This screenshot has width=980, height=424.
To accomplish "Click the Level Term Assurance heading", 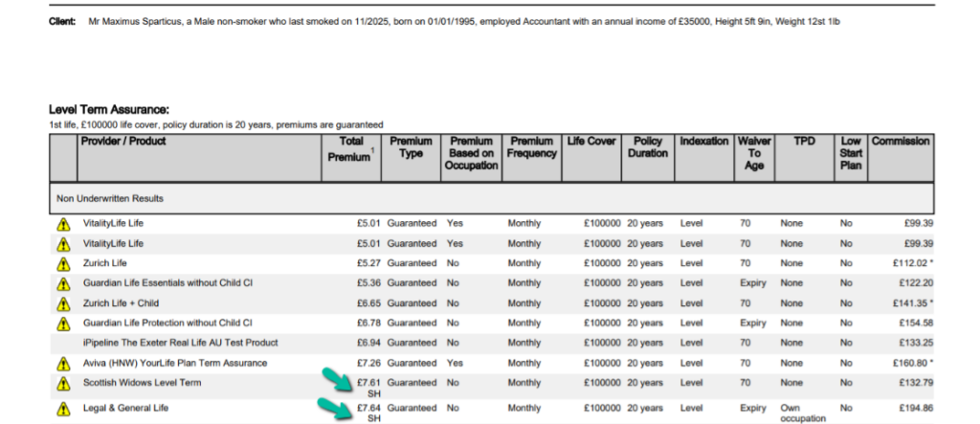I will pyautogui.click(x=108, y=111).
